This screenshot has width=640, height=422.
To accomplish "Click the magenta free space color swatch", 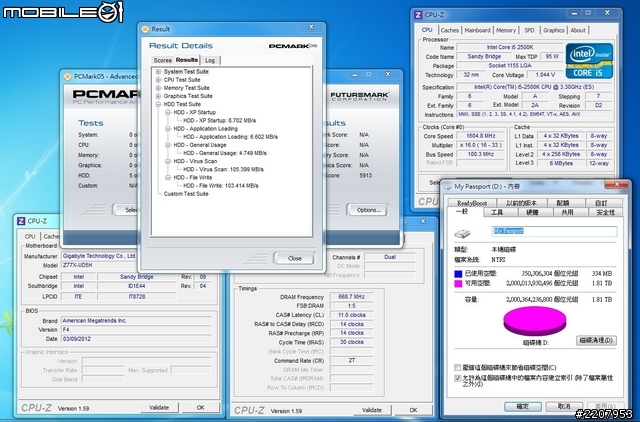I will pyautogui.click(x=458, y=283).
